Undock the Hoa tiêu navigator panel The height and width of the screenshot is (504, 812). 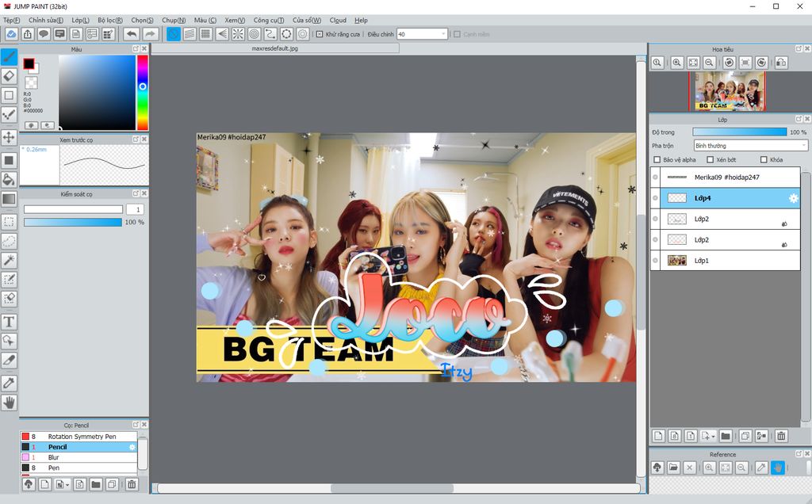799,48
